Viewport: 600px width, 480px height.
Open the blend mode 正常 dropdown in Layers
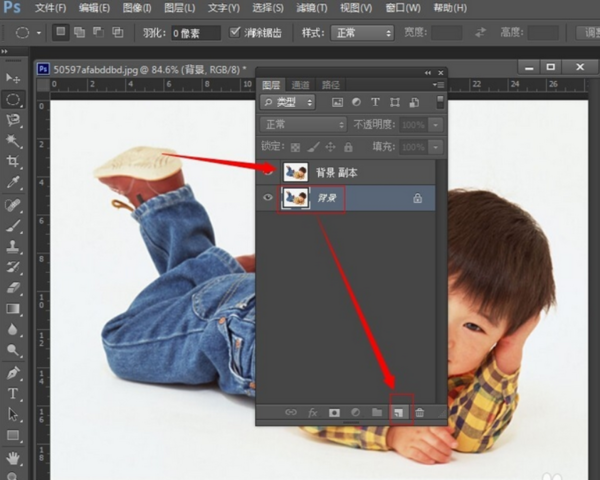[302, 125]
